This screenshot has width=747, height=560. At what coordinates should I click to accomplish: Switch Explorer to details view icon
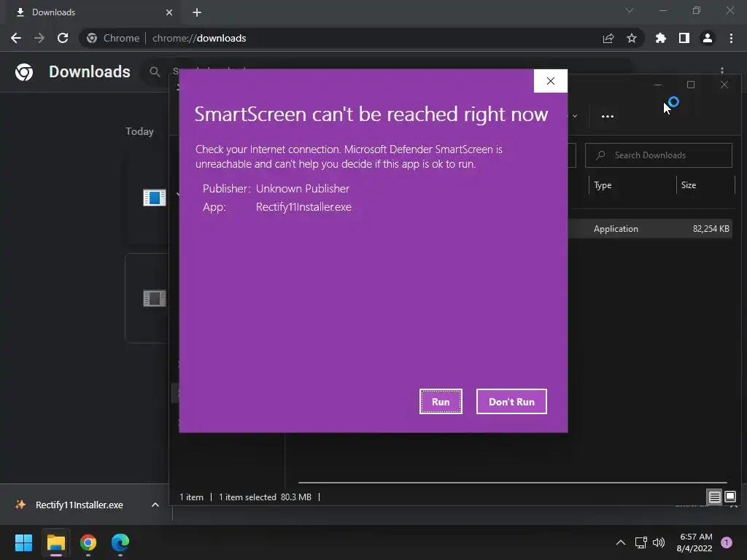pyautogui.click(x=715, y=497)
